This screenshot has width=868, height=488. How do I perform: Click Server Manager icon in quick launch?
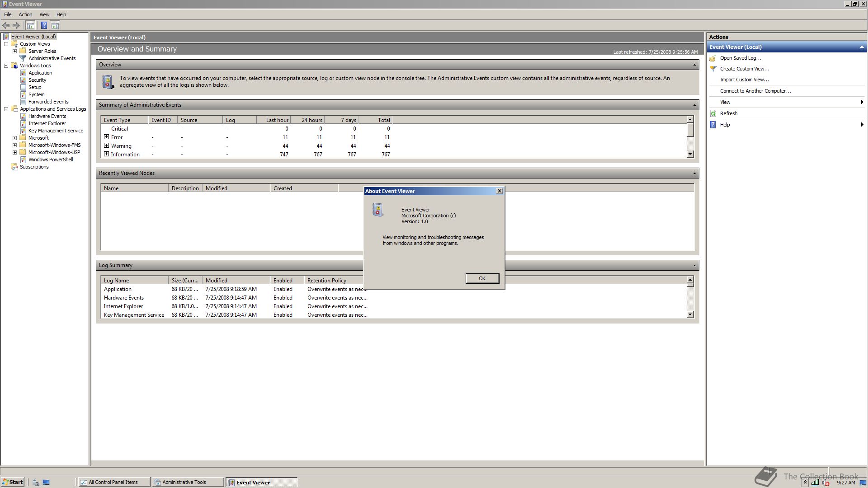[x=36, y=483]
